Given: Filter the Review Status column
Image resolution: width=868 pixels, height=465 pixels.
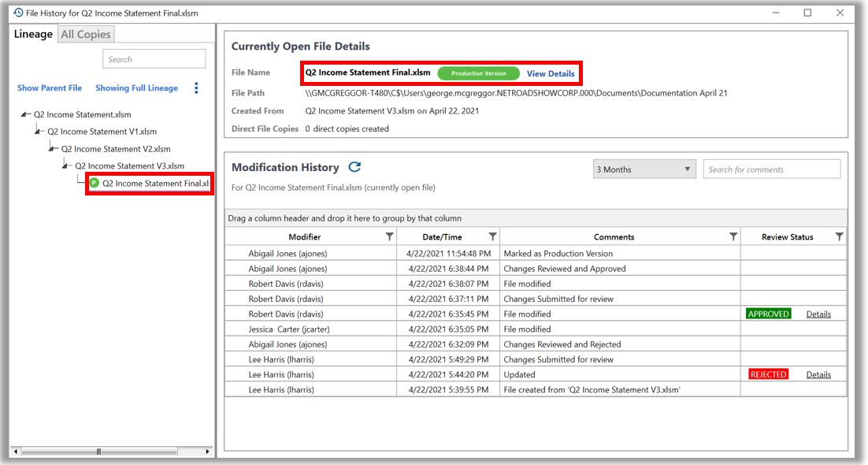Looking at the screenshot, I should click(839, 236).
